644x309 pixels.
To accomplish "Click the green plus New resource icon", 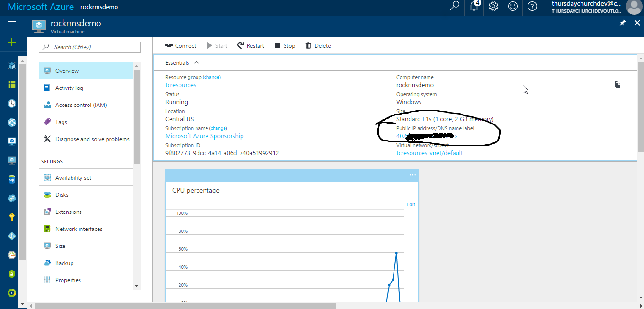I will 12,43.
